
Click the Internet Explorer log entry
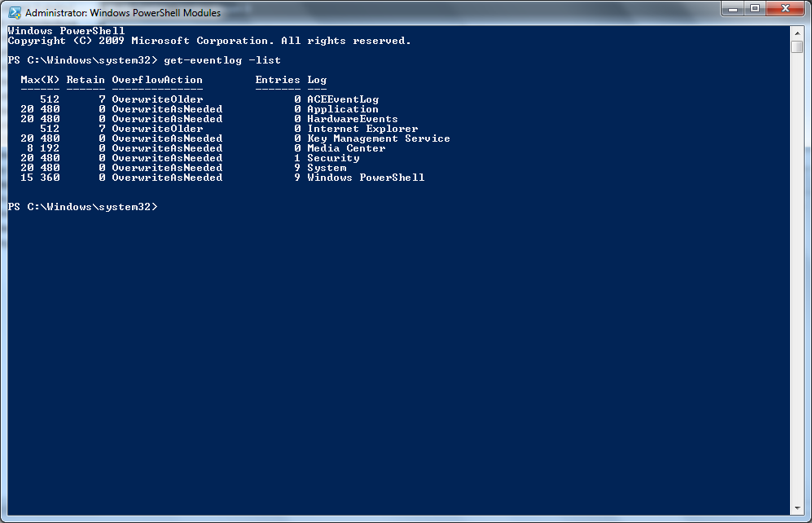[x=362, y=129]
